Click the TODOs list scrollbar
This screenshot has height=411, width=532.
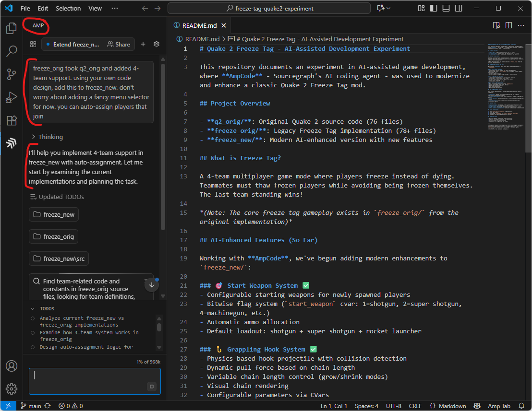[x=159, y=327]
